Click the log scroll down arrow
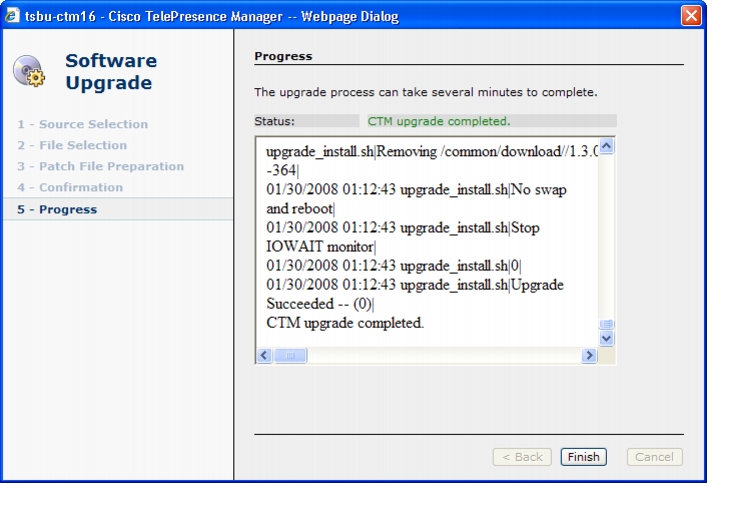The height and width of the screenshot is (514, 750). click(606, 339)
